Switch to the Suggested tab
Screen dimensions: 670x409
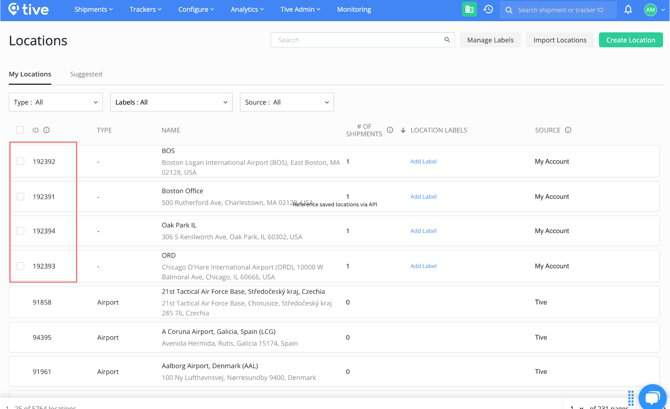click(86, 74)
